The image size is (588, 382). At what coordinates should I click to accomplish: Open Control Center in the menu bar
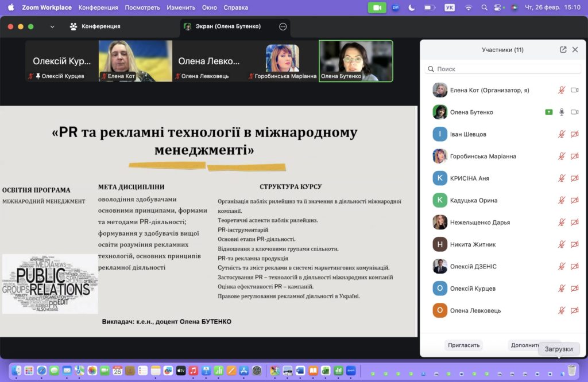tap(497, 7)
